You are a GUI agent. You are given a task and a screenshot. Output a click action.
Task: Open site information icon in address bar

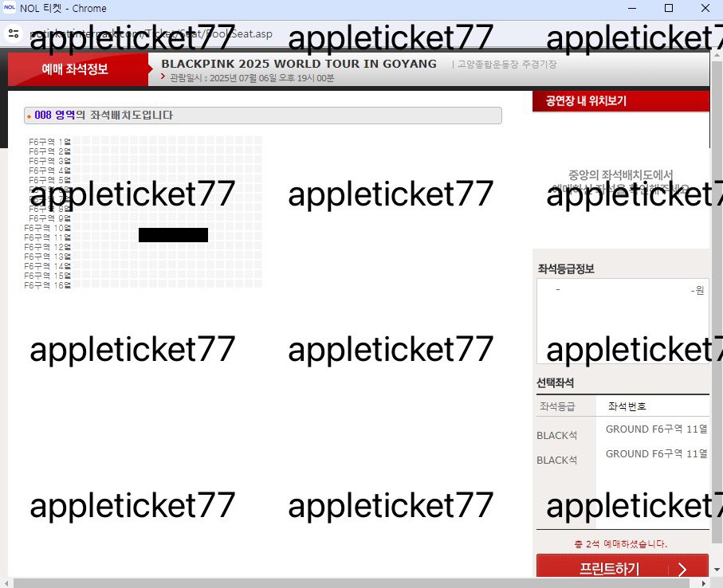[14, 33]
